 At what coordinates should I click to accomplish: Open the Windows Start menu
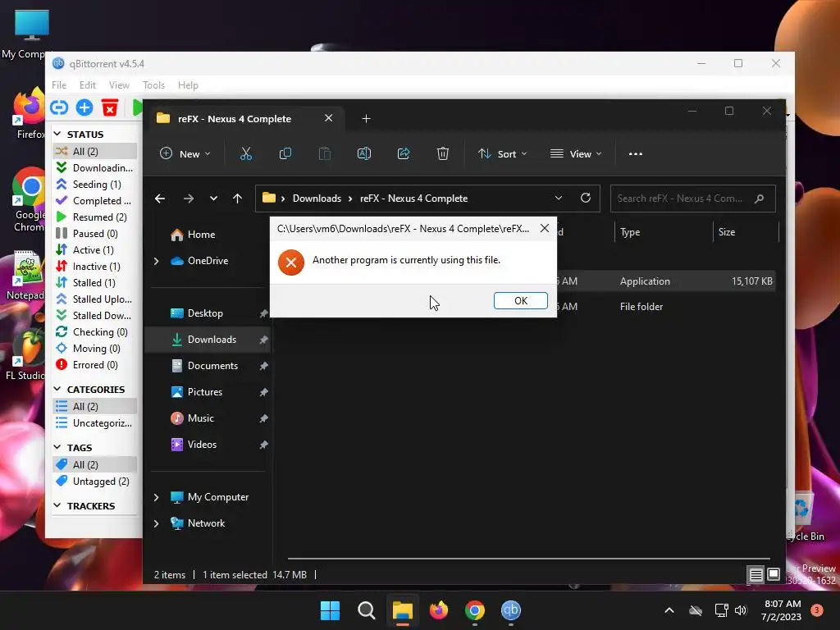coord(330,610)
